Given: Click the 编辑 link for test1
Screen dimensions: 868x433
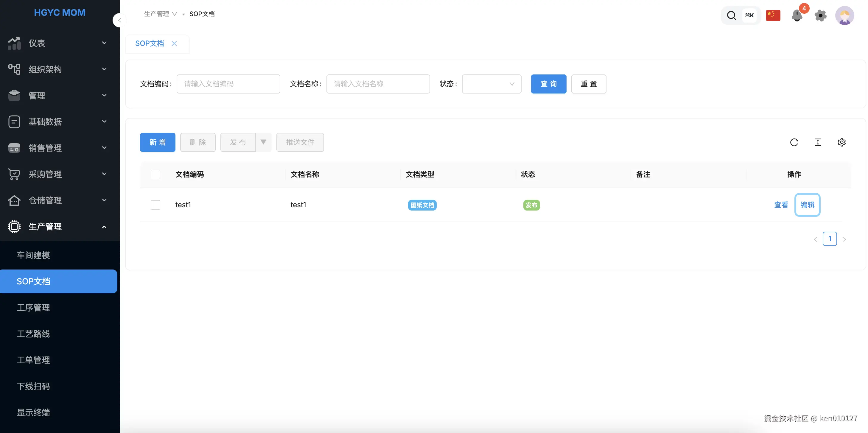Looking at the screenshot, I should point(807,205).
